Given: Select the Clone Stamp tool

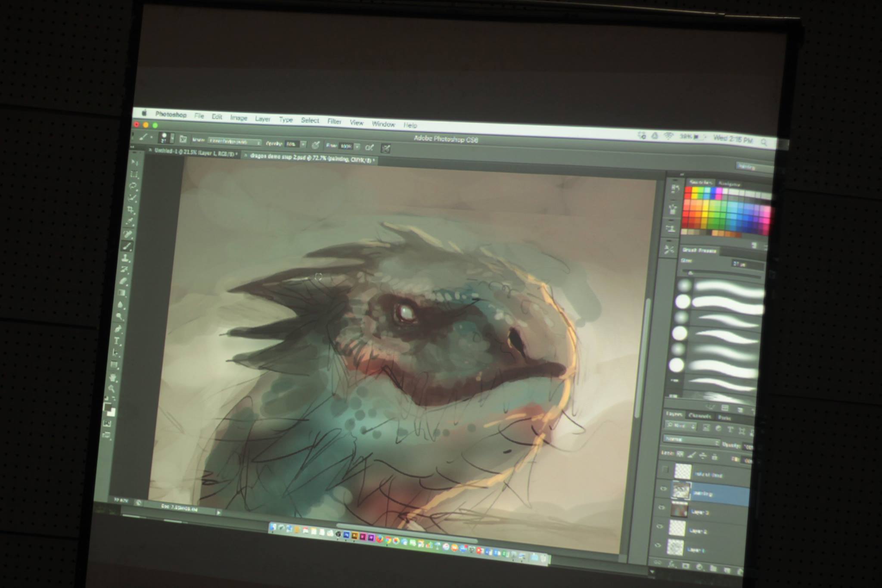Looking at the screenshot, I should tap(126, 258).
